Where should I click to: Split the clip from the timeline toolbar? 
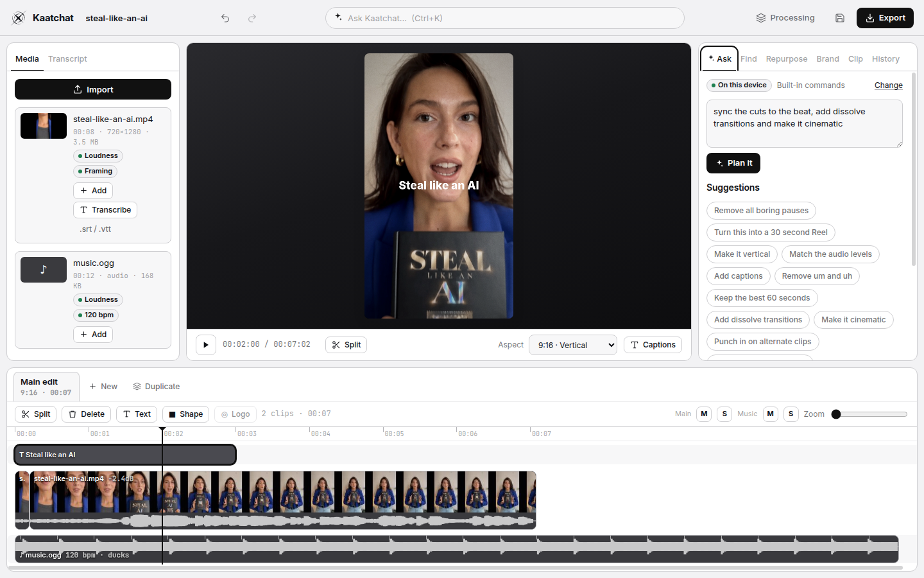tap(36, 414)
